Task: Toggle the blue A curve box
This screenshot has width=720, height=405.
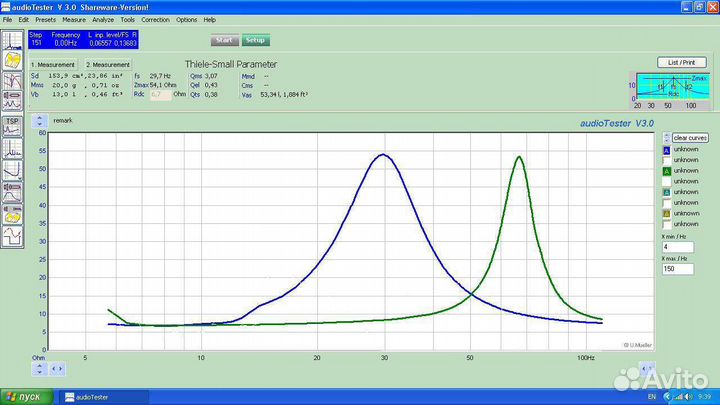Action: pyautogui.click(x=667, y=150)
